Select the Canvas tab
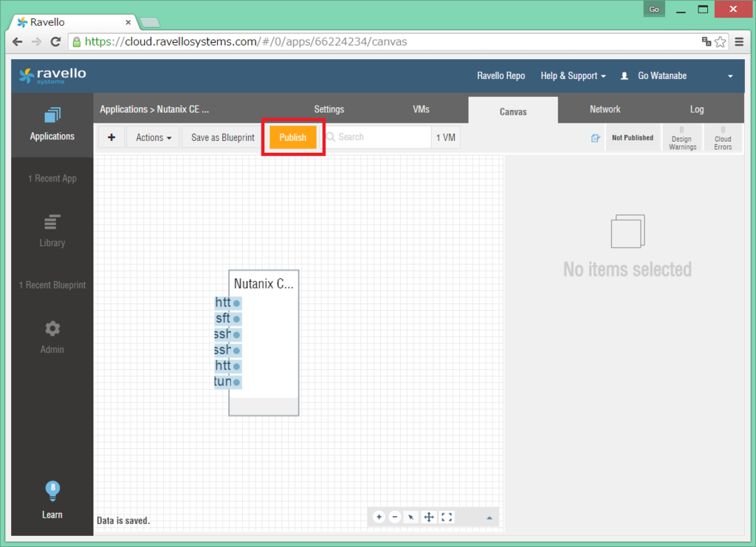 point(513,111)
